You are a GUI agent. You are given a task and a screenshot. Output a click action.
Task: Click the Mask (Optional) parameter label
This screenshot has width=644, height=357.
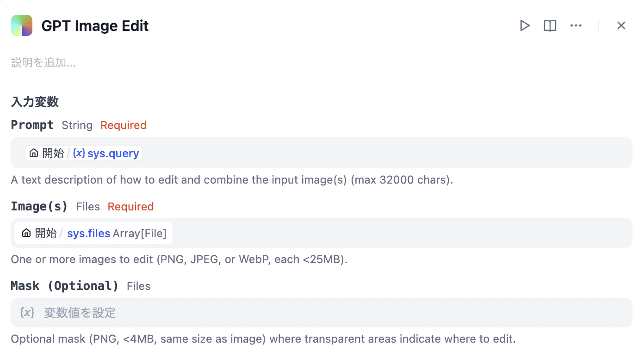65,286
